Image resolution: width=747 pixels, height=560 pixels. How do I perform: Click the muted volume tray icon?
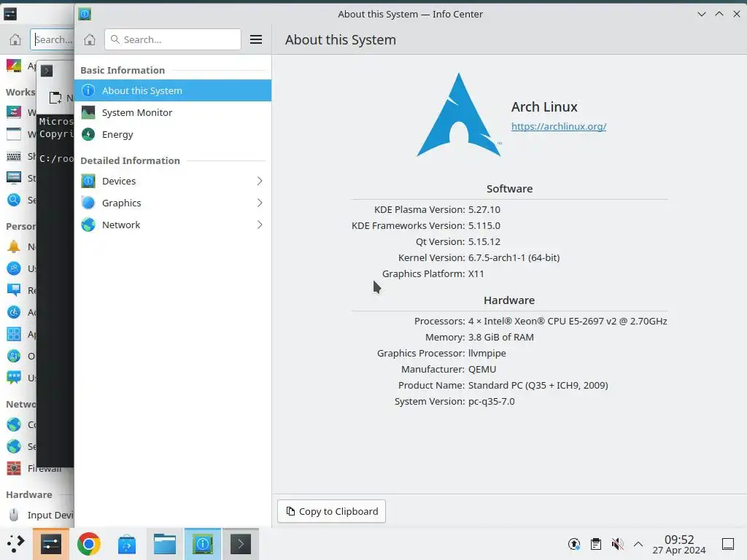(x=617, y=544)
